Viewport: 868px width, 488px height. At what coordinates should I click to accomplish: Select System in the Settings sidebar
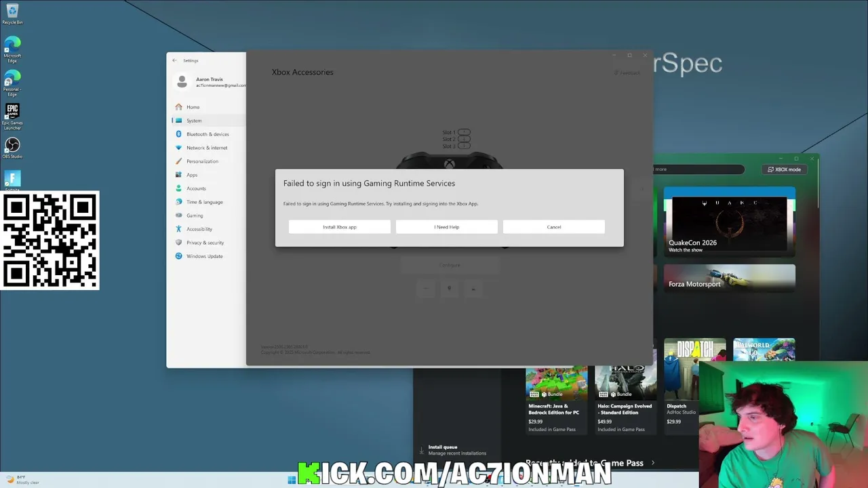[x=209, y=121]
